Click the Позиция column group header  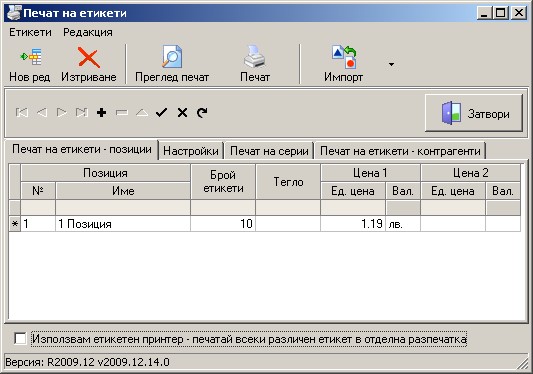(105, 173)
